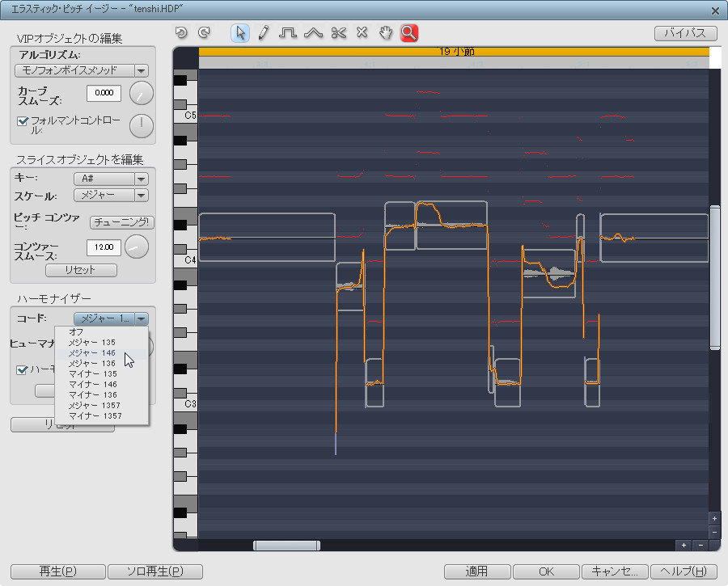Choose メジャー 136 in the chord list

click(x=102, y=364)
